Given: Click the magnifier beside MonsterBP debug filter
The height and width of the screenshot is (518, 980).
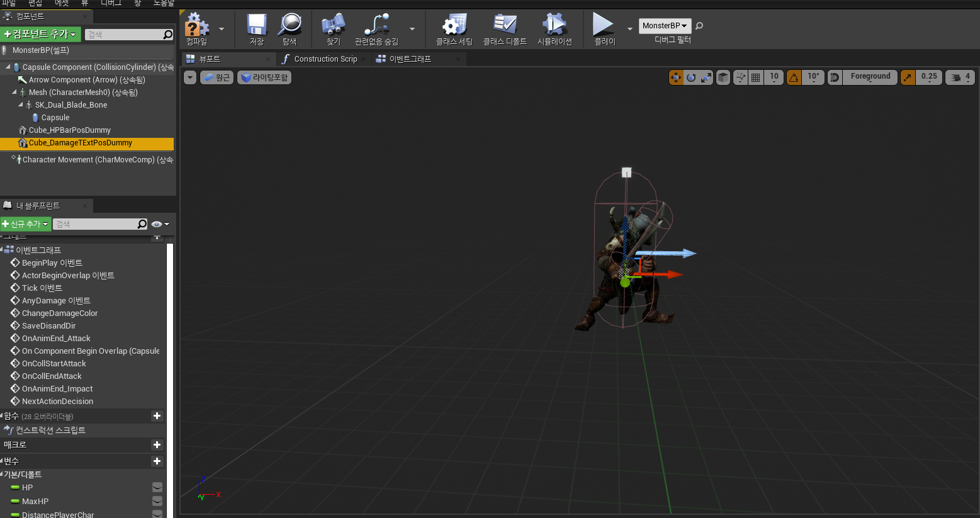Looking at the screenshot, I should click(699, 26).
